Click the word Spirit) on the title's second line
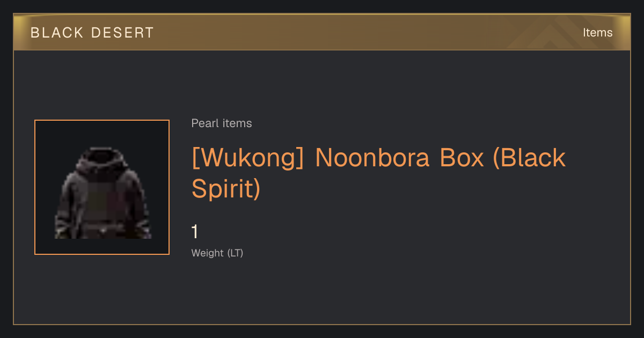644x338 pixels. 226,189
